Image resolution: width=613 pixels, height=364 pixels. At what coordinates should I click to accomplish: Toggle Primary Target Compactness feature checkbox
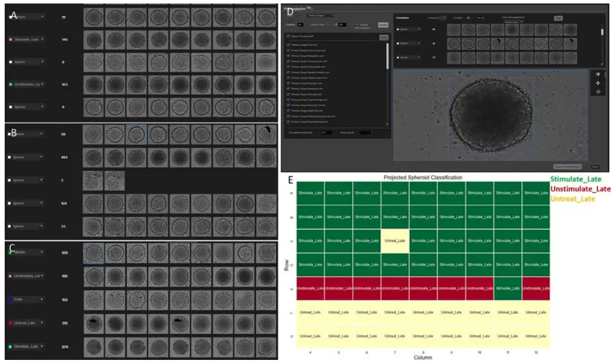(288, 61)
